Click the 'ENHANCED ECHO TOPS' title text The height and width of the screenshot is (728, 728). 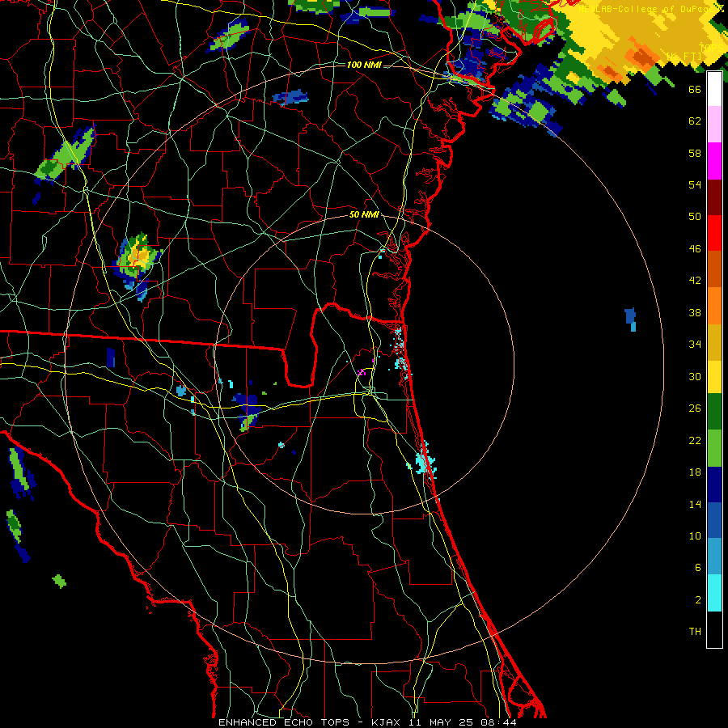[284, 722]
